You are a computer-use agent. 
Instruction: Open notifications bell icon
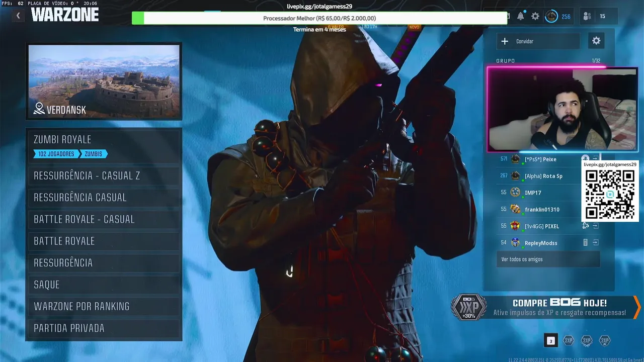521,16
